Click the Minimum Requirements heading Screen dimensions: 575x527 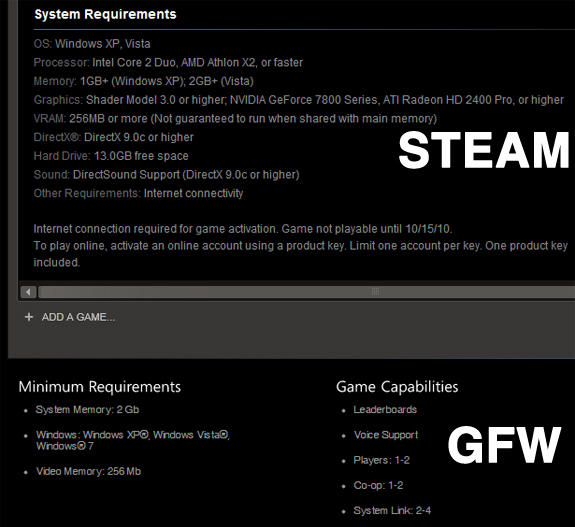coord(100,387)
